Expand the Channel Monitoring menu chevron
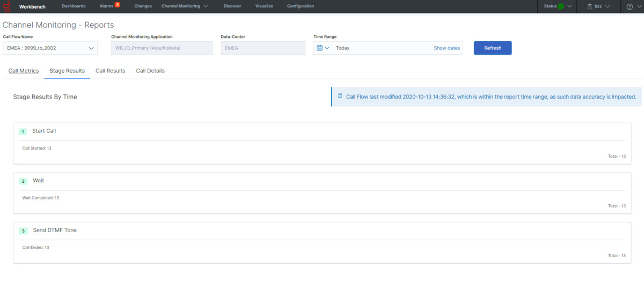This screenshot has height=283, width=644. (x=206, y=6)
